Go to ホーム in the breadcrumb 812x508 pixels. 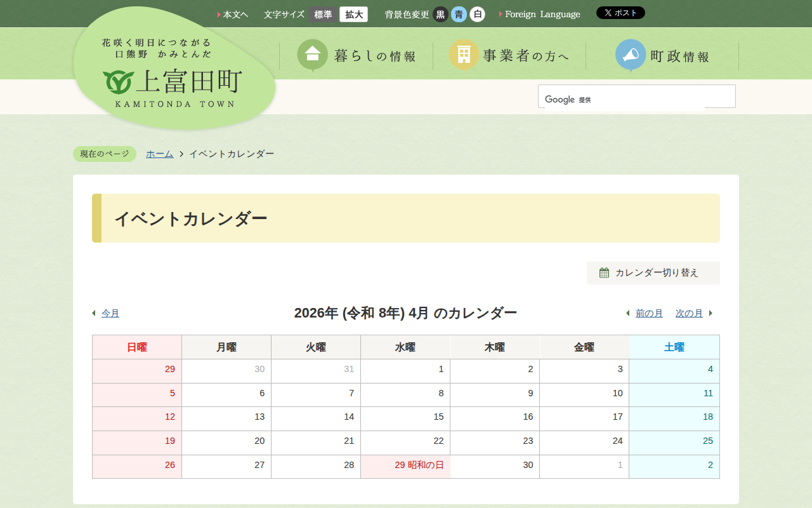tap(159, 154)
